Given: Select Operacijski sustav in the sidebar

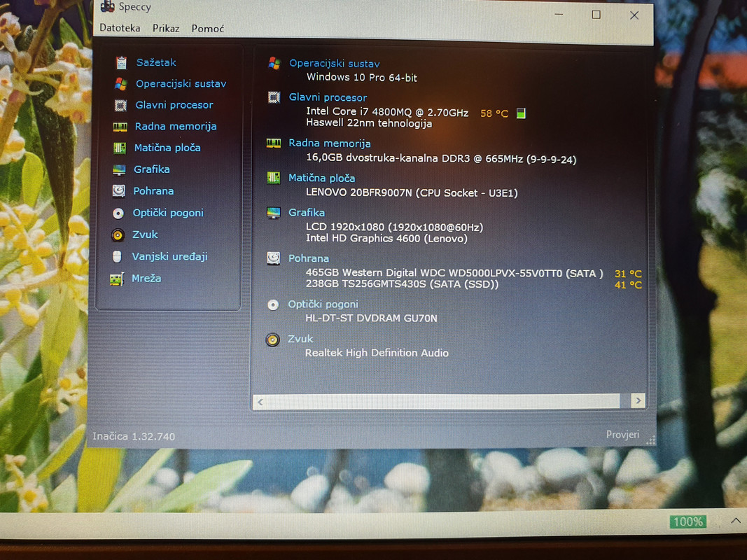Looking at the screenshot, I should [x=181, y=84].
